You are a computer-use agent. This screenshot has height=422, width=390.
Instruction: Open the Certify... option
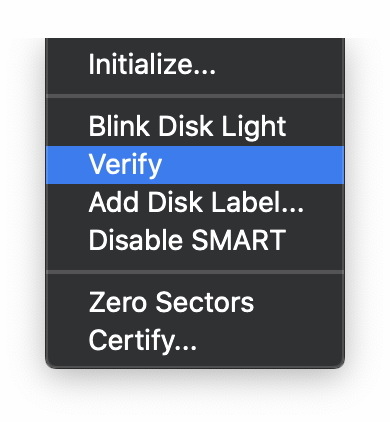(195, 340)
